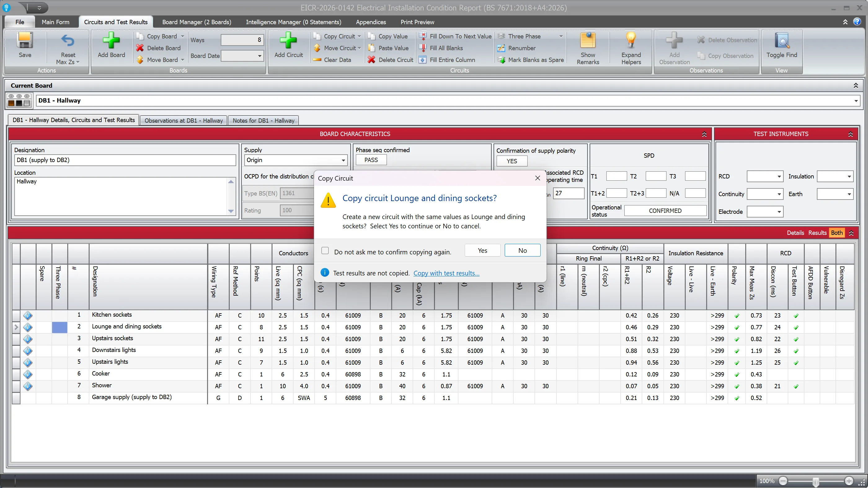Switch to the Main Form tab
Viewport: 868px width, 488px height.
pyautogui.click(x=55, y=22)
